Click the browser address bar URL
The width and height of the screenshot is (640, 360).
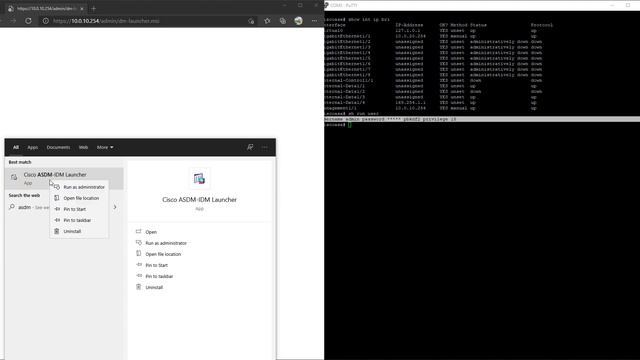106,21
